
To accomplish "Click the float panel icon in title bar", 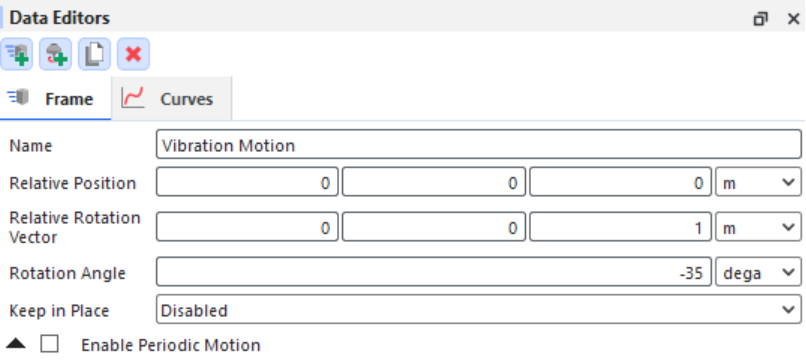I will click(760, 19).
